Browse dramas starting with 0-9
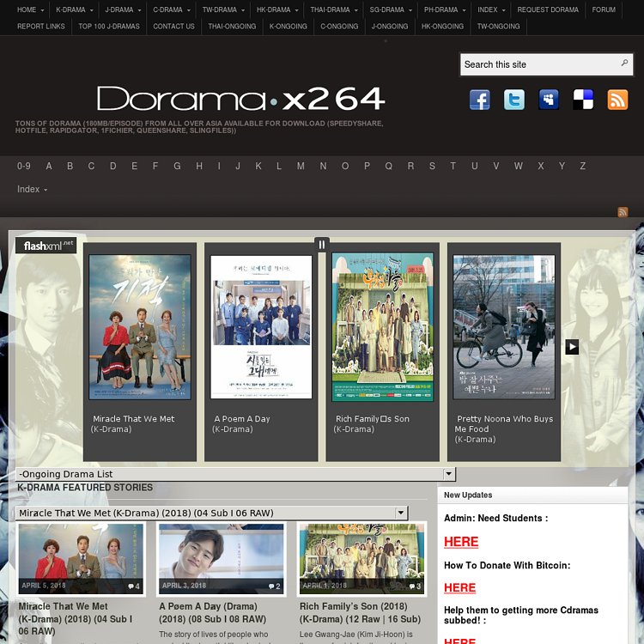644x644 pixels. (24, 166)
